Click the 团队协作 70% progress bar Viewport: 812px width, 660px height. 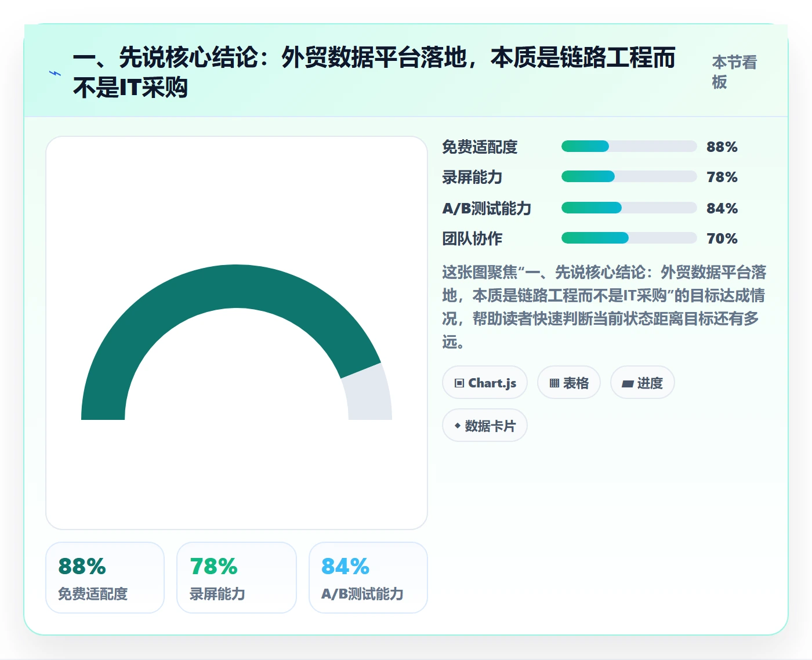tap(629, 238)
